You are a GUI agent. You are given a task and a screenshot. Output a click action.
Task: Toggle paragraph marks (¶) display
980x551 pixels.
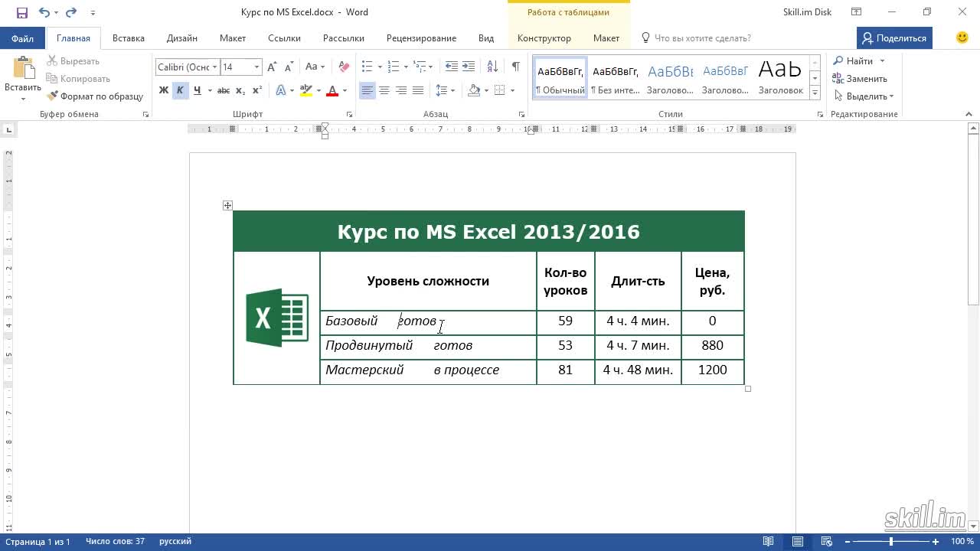click(x=516, y=67)
